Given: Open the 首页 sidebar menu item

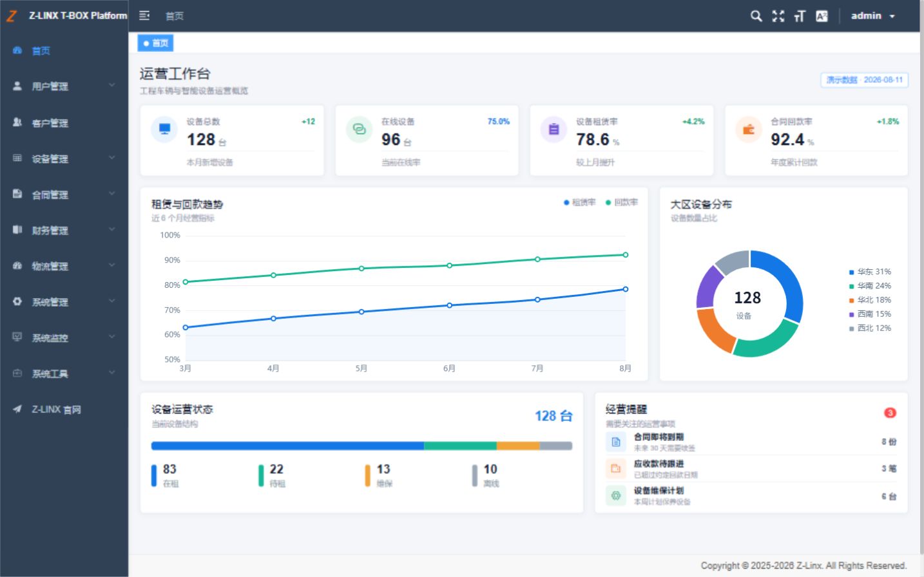Looking at the screenshot, I should (x=64, y=50).
